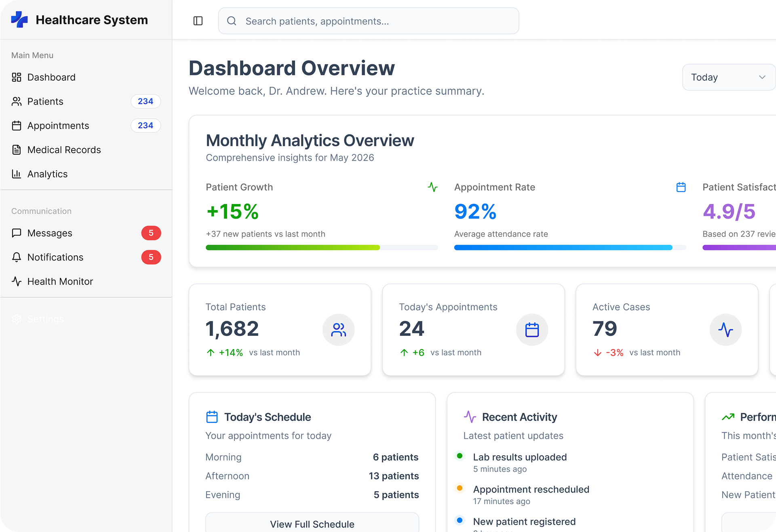Click the Appointment Rate calendar icon
Image resolution: width=776 pixels, height=532 pixels.
[x=681, y=187]
